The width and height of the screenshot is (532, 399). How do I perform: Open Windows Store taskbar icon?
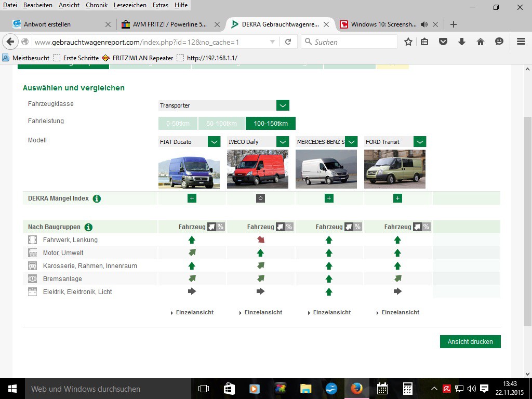coord(229,389)
